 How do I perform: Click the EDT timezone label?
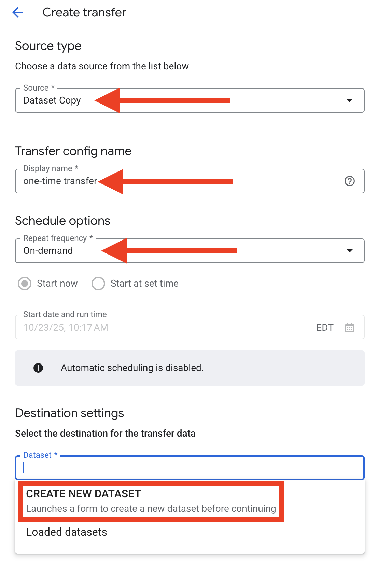(x=324, y=328)
